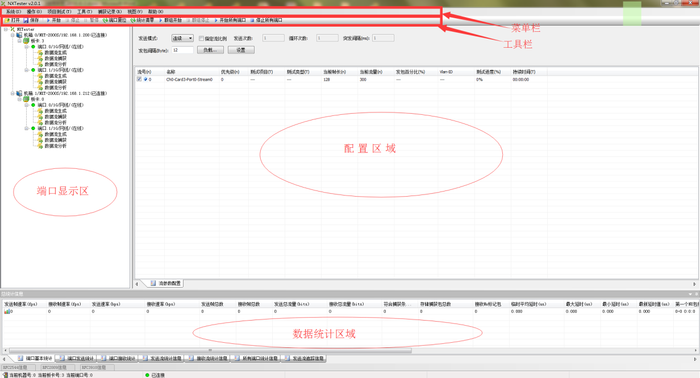
Task: Click the 发包间隔 input field
Action: click(x=183, y=50)
